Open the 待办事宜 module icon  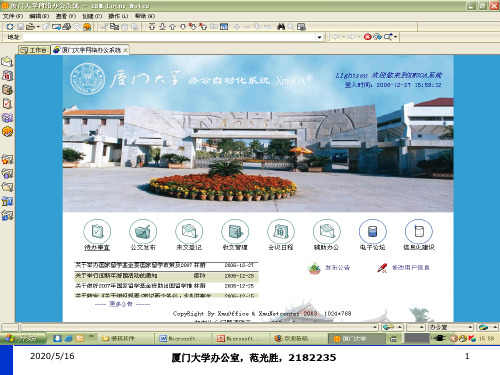[97, 231]
